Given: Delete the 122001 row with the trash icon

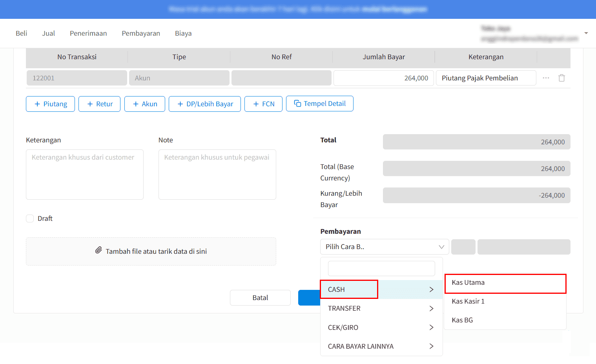Looking at the screenshot, I should pos(561,78).
